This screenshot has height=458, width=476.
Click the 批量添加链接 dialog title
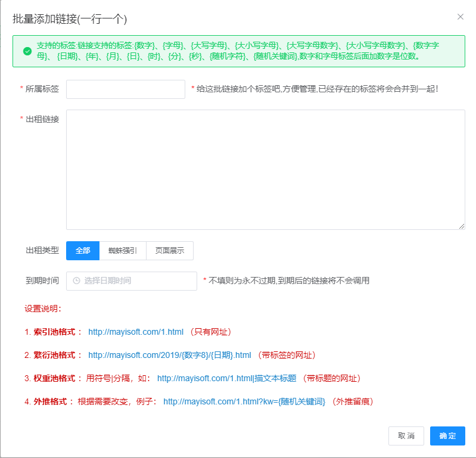(70, 19)
